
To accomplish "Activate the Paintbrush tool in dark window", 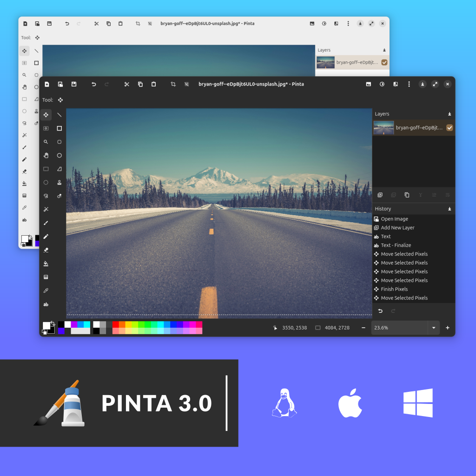I will tap(46, 223).
